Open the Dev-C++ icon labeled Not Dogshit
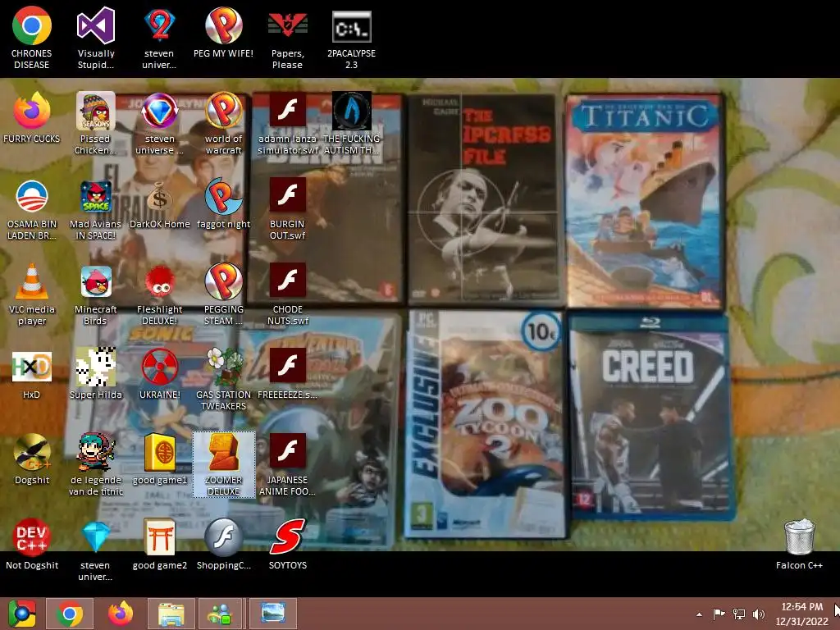 coord(32,545)
